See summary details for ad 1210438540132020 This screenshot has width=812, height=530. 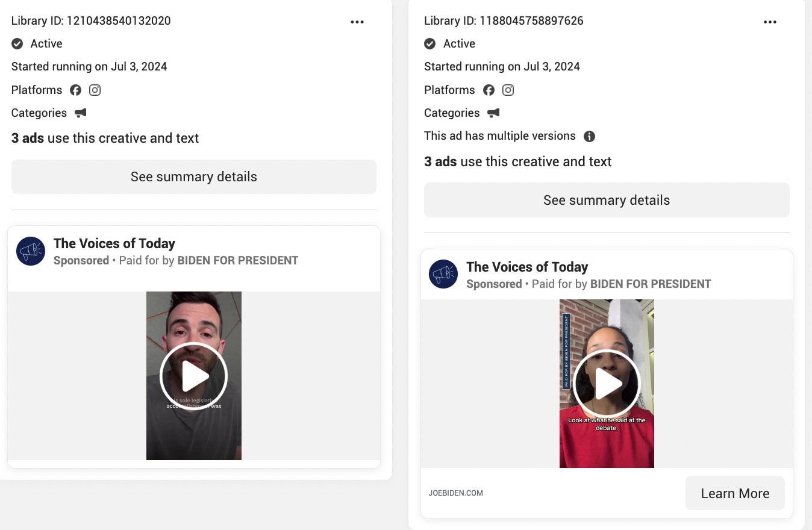(194, 176)
